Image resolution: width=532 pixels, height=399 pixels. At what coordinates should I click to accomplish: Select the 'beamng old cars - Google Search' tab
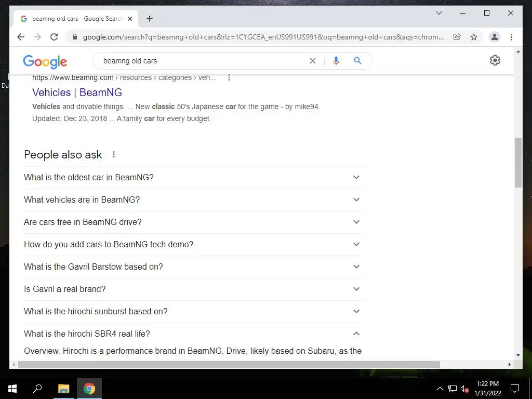coord(76,19)
